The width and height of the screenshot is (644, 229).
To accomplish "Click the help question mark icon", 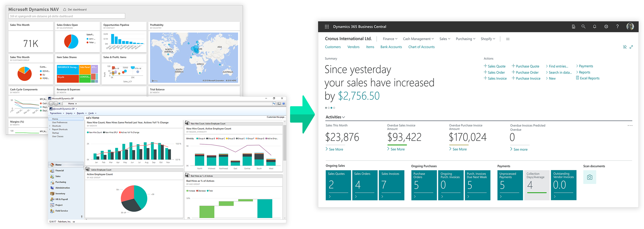I will pyautogui.click(x=617, y=27).
